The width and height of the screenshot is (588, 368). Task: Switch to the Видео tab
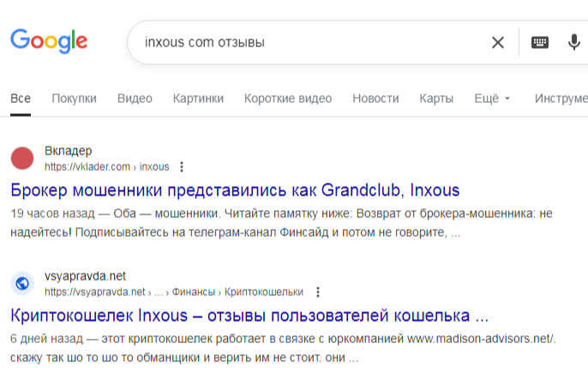tap(135, 99)
